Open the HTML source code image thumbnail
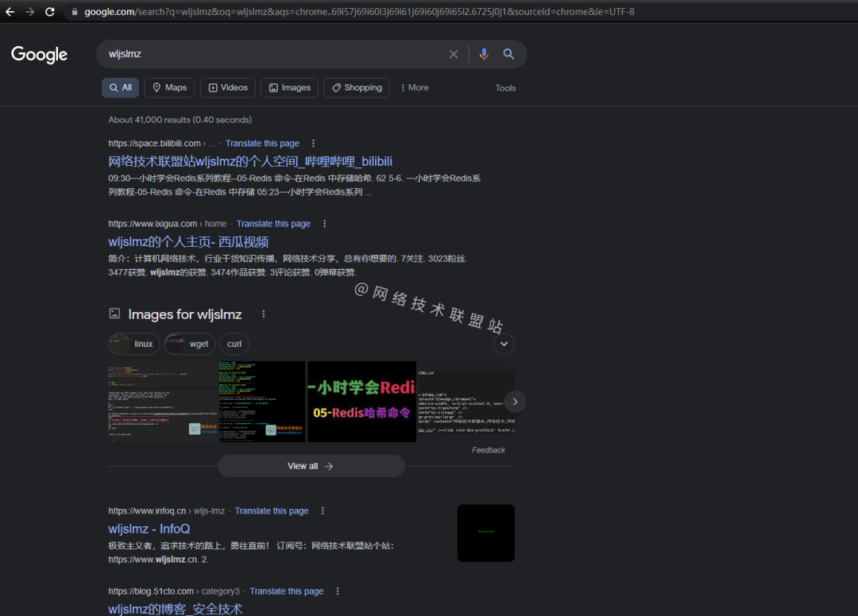The height and width of the screenshot is (616, 858). click(x=466, y=401)
